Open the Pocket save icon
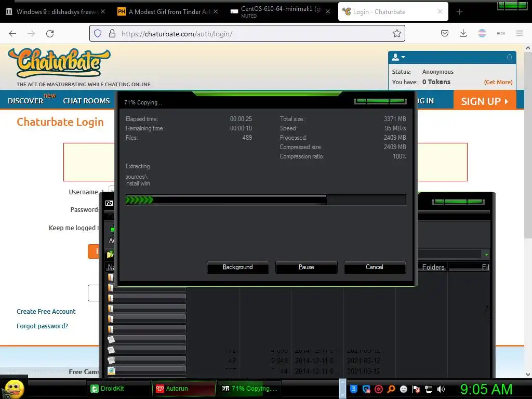This screenshot has width=532, height=399. pyautogui.click(x=445, y=33)
